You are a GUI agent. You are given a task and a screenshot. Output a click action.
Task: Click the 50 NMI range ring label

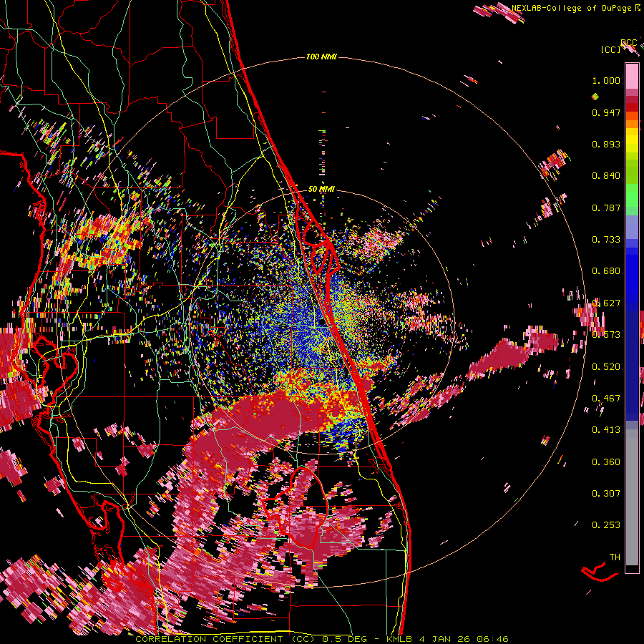coord(321,190)
